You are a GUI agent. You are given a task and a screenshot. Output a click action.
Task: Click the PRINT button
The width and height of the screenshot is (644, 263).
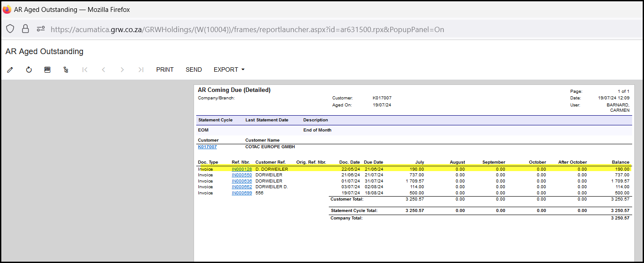(x=165, y=69)
